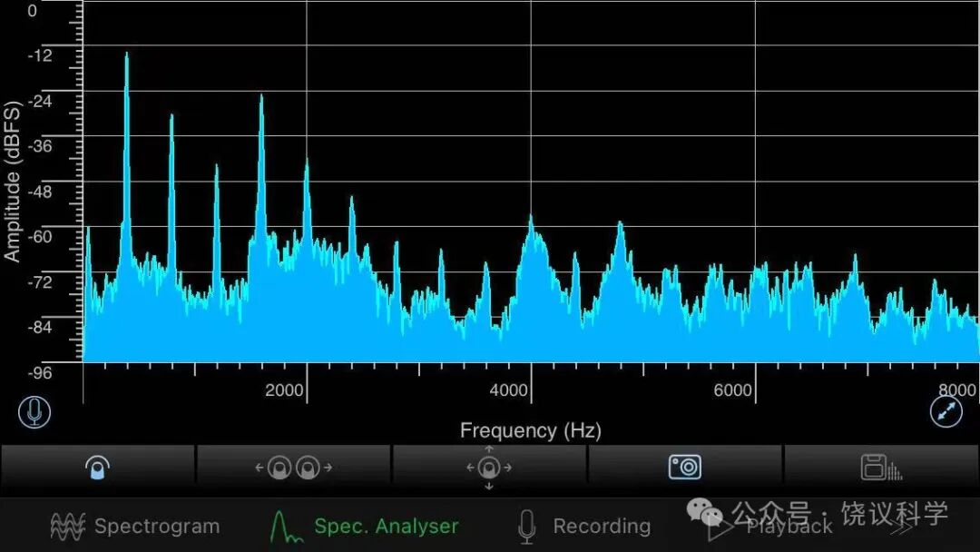This screenshot has height=552, width=980.
Task: Tap the Amplitude (dBFS) axis label
Action: [x=12, y=182]
